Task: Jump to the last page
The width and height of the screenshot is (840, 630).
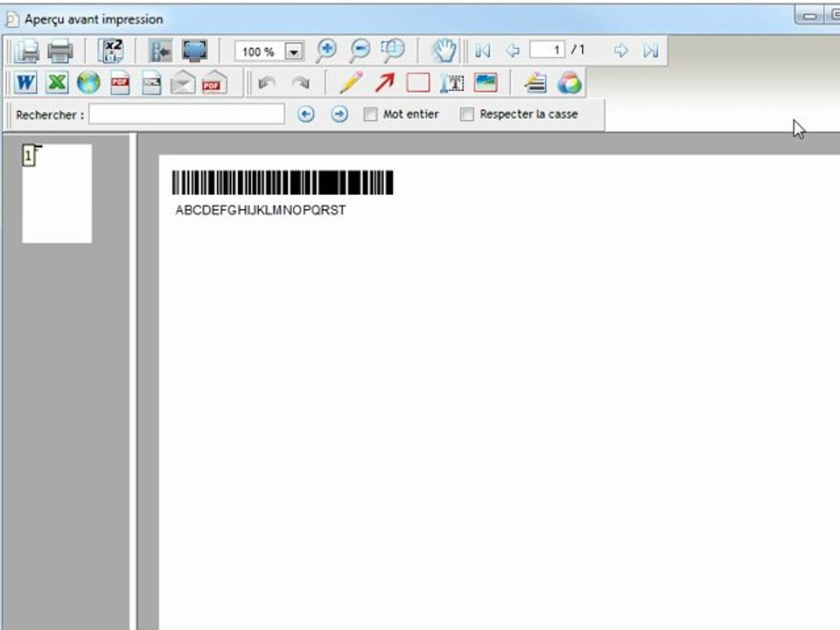Action: pos(650,51)
